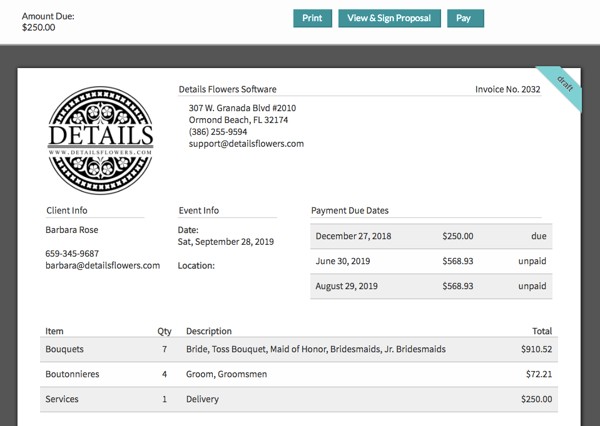
Task: Click the Qty column header
Action: [x=164, y=331]
